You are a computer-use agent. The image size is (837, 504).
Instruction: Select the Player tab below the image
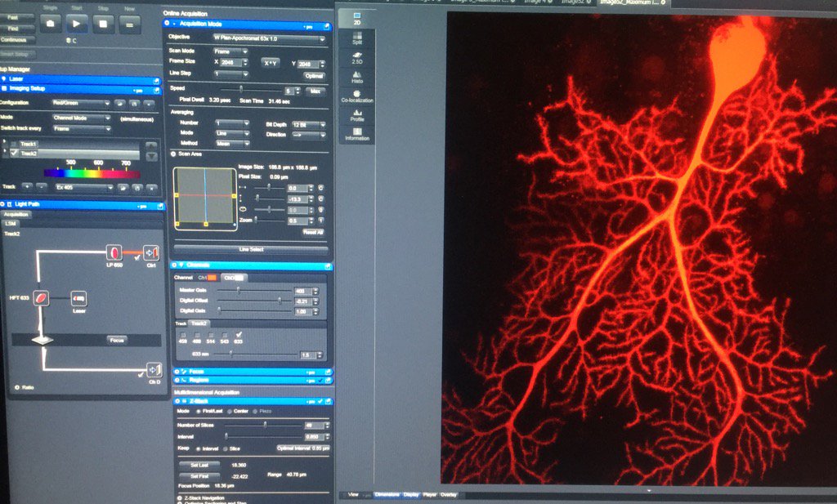coord(430,495)
